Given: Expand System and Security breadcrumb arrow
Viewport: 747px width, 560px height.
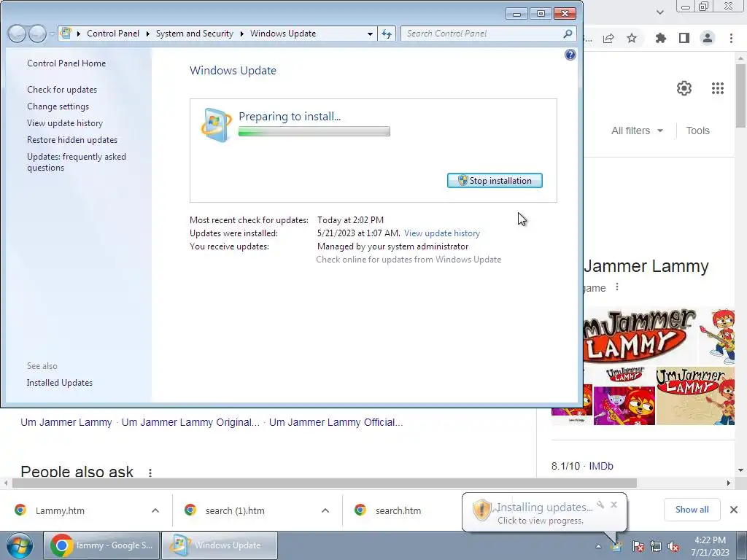Looking at the screenshot, I should 242,34.
